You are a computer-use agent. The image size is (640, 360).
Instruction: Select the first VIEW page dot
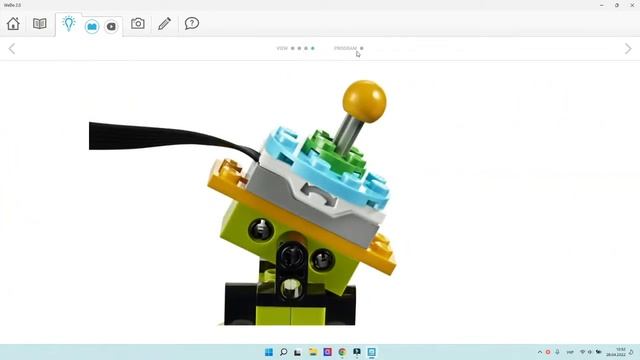pos(292,48)
